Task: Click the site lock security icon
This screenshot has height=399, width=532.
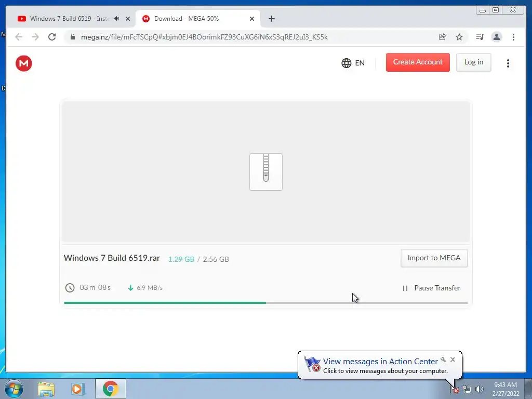Action: [73, 37]
